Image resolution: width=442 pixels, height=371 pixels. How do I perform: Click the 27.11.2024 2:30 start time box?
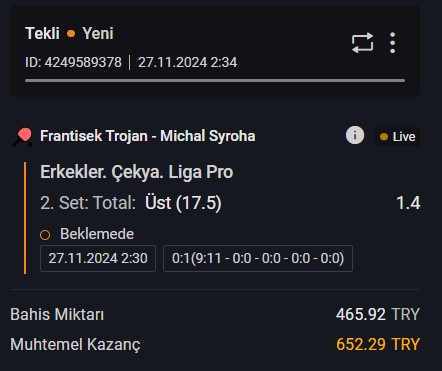[98, 258]
